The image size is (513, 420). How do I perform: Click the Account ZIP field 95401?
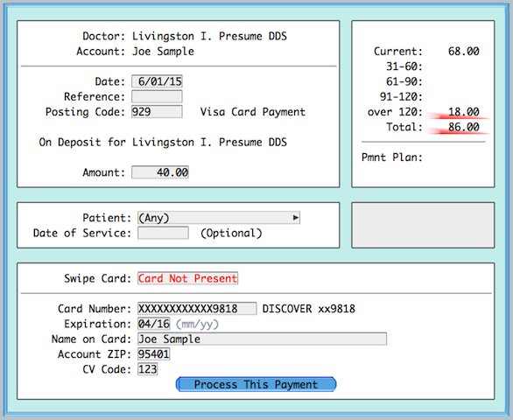(x=154, y=353)
